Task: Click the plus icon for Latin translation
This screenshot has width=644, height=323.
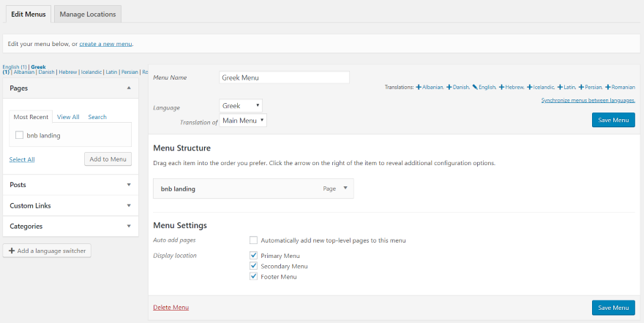Action: pos(560,87)
